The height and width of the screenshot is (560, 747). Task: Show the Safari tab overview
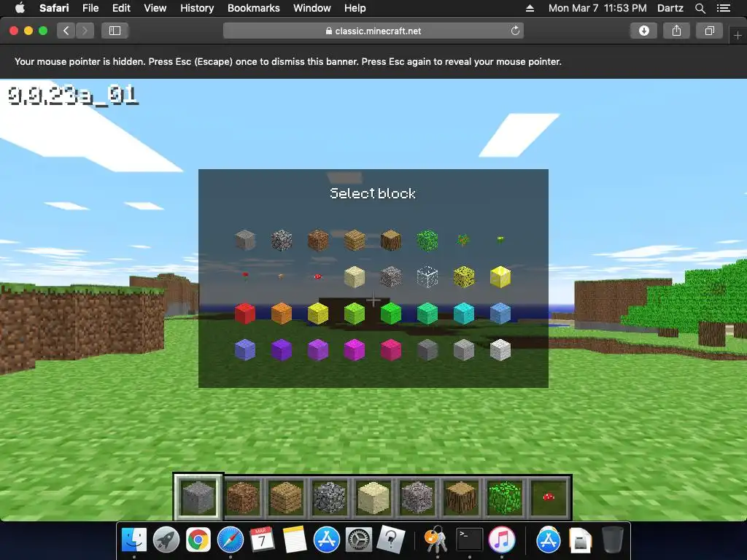pyautogui.click(x=709, y=31)
